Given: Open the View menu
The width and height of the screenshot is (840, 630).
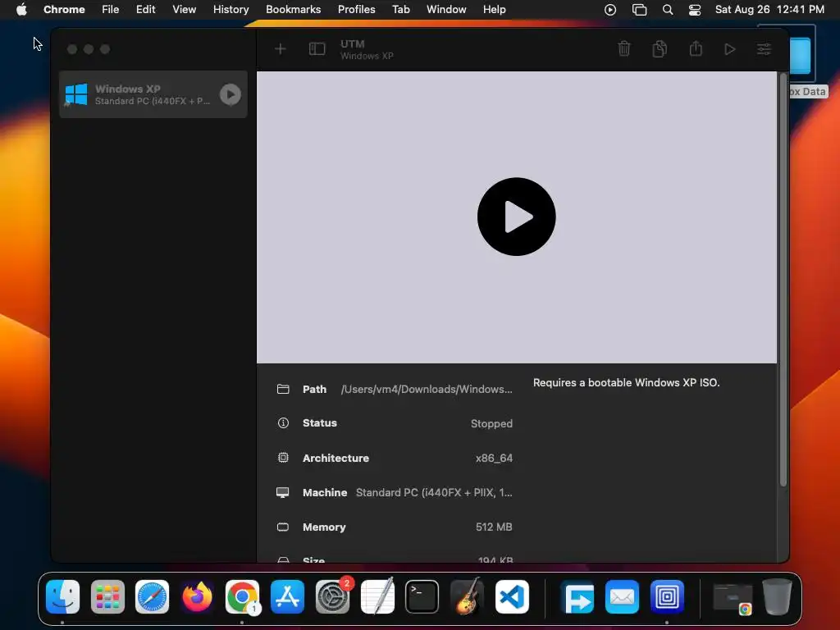Looking at the screenshot, I should point(185,10).
